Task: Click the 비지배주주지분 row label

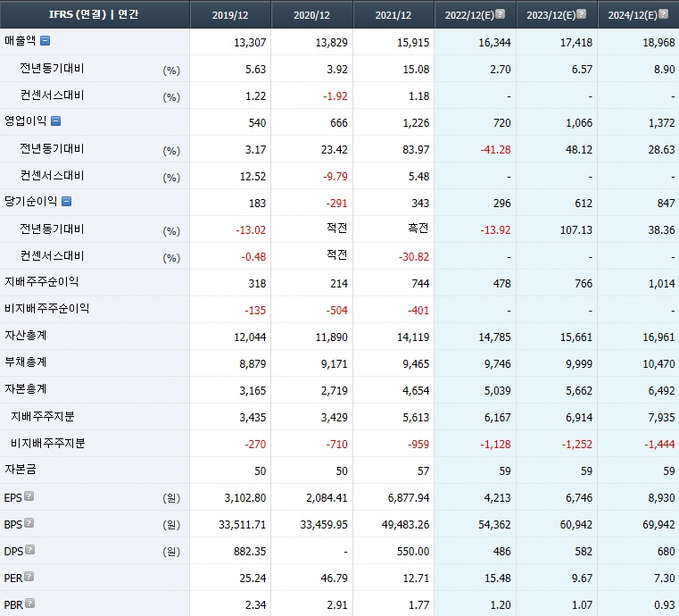Action: [x=47, y=443]
